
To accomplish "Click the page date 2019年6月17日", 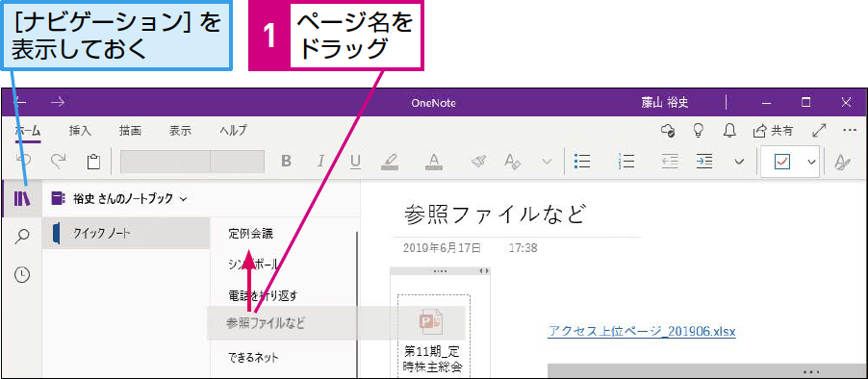I will click(x=442, y=248).
